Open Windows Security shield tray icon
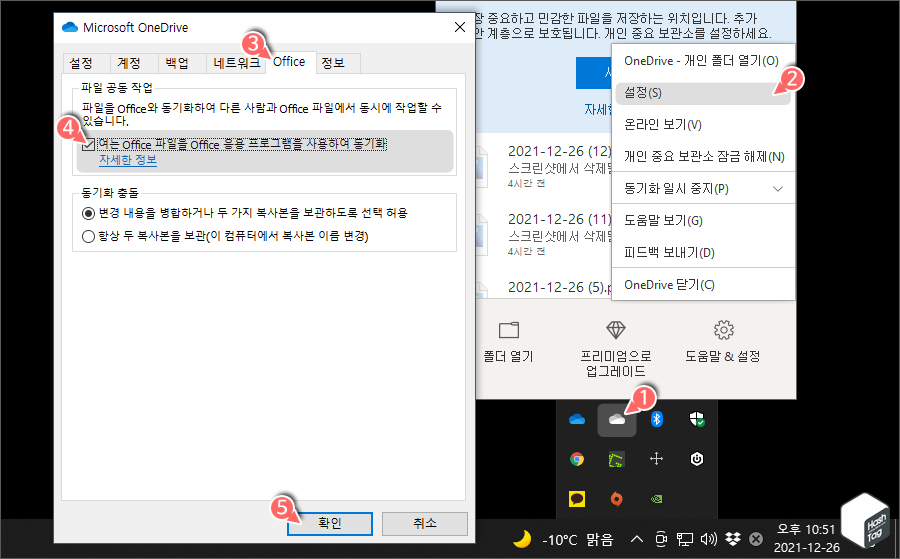900x559 pixels. [x=697, y=420]
